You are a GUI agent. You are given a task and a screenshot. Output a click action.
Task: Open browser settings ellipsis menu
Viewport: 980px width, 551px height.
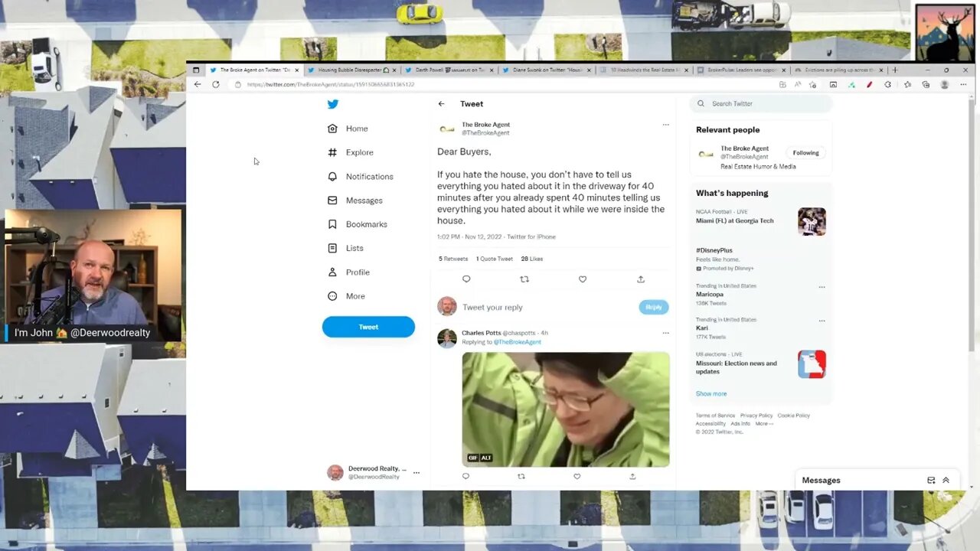[x=963, y=84]
